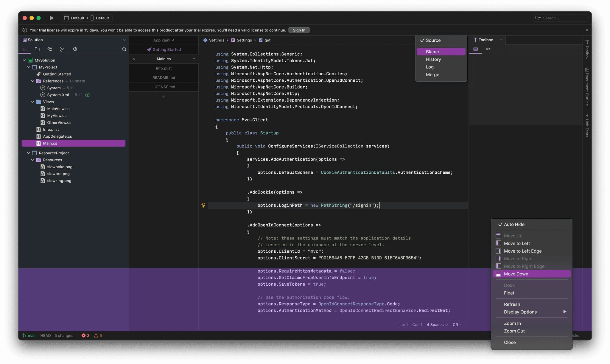The height and width of the screenshot is (364, 610).
Task: Click the Move to Left icon in context menu
Action: click(498, 243)
